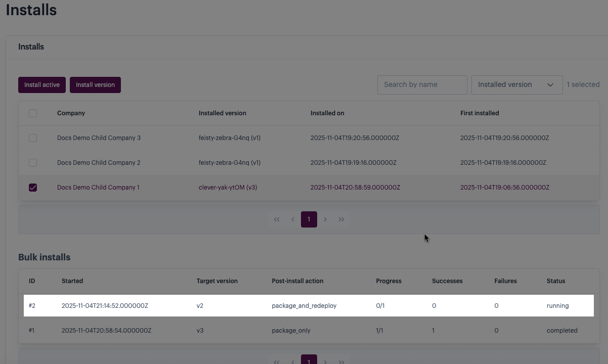Click page 1 in Bulk installs pagination
This screenshot has width=608, height=364.
tap(309, 360)
